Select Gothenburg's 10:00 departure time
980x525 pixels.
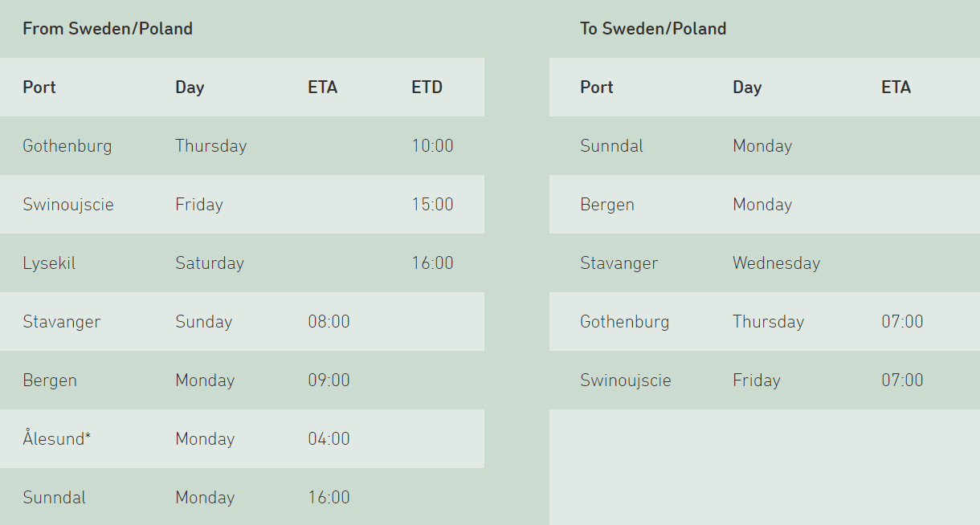[432, 146]
